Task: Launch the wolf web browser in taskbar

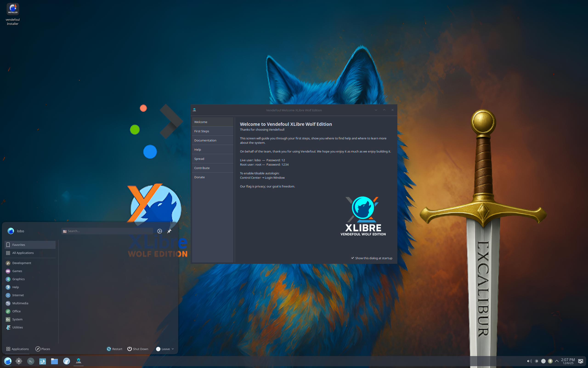Action: click(66, 361)
